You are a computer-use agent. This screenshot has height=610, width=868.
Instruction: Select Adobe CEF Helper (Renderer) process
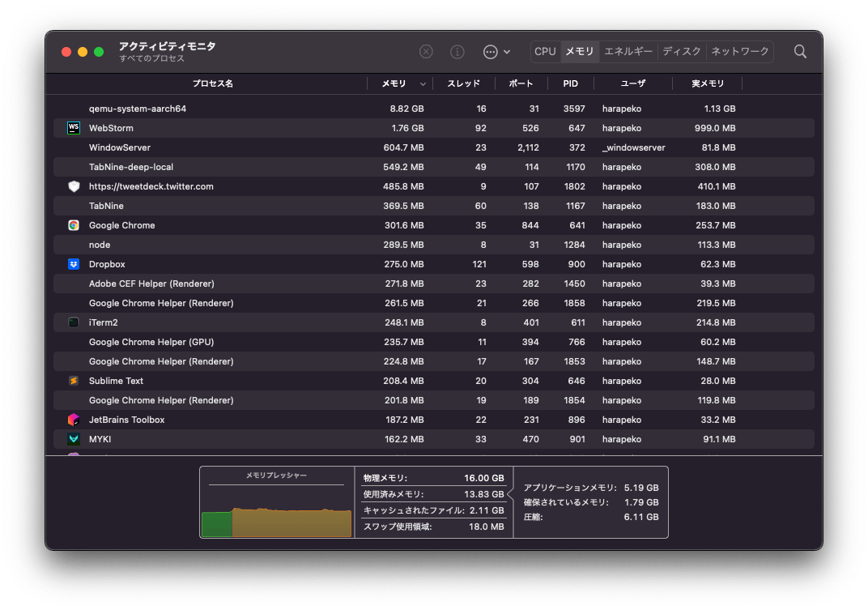click(x=151, y=284)
